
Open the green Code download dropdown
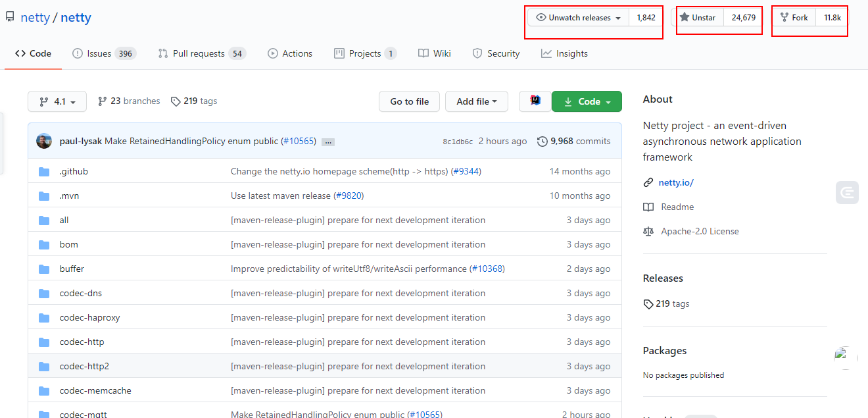[x=587, y=101]
